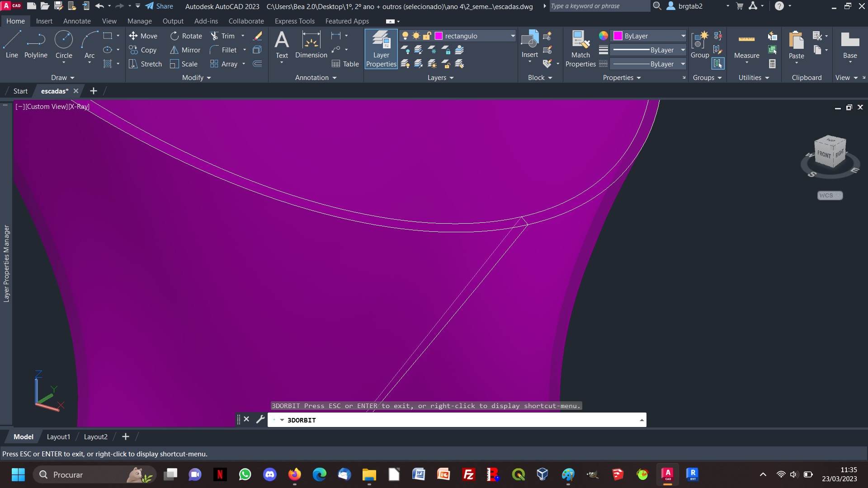
Task: Switch to Express Tools tab
Action: click(x=294, y=21)
